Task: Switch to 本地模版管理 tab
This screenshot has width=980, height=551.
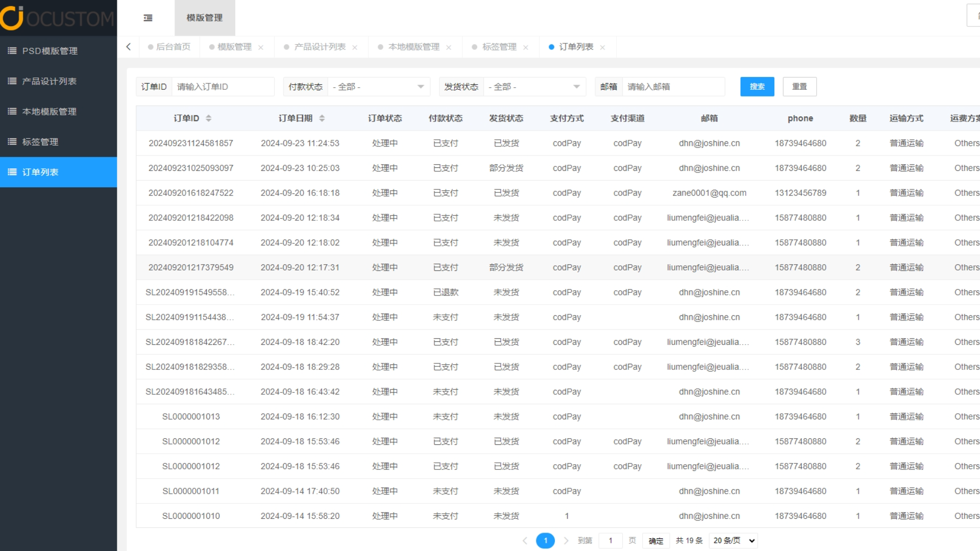Action: pyautogui.click(x=413, y=47)
